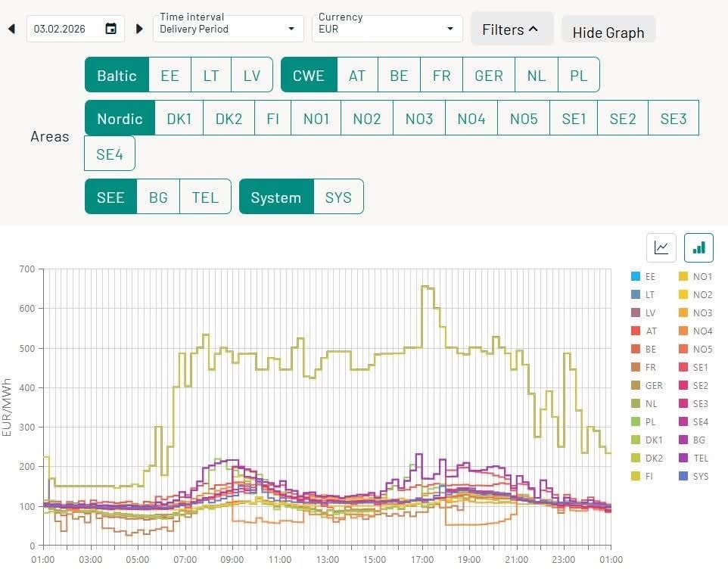
Task: Click the Hide Graph button
Action: point(608,33)
